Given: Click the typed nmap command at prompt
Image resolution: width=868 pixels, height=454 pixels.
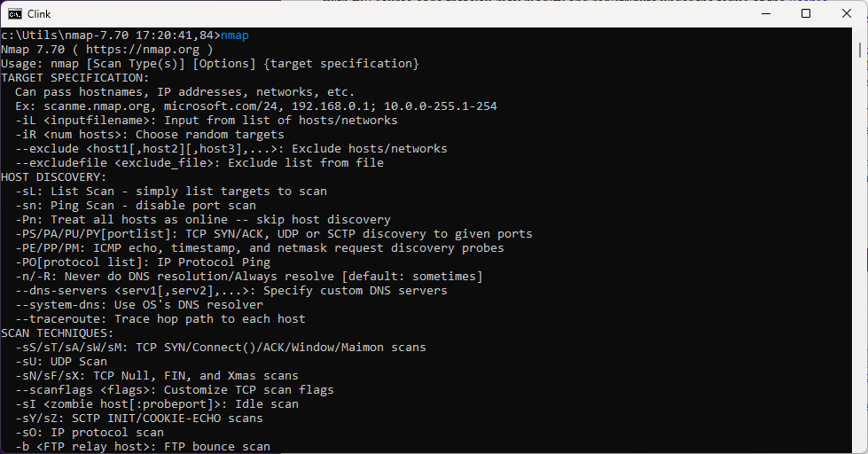Looking at the screenshot, I should [x=234, y=35].
